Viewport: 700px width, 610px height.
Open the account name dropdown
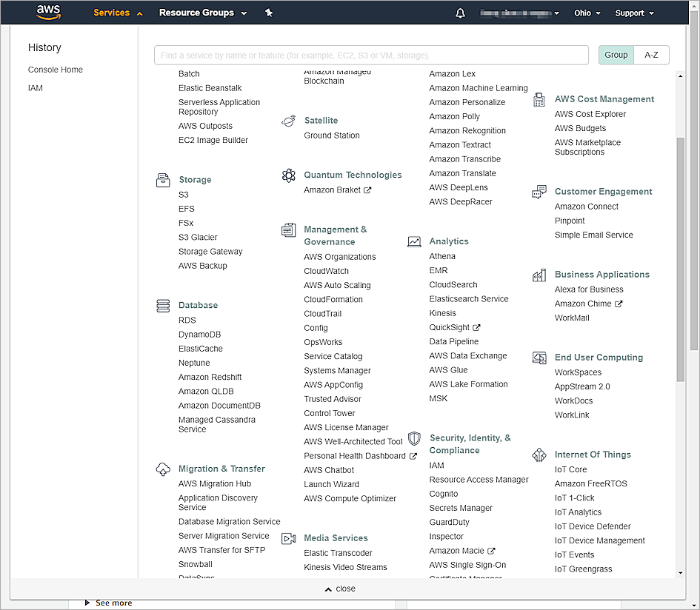coord(520,13)
